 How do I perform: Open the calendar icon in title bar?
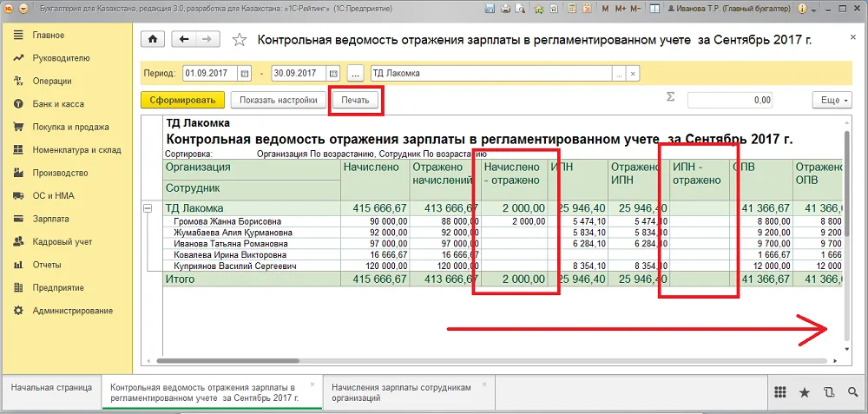pos(587,9)
